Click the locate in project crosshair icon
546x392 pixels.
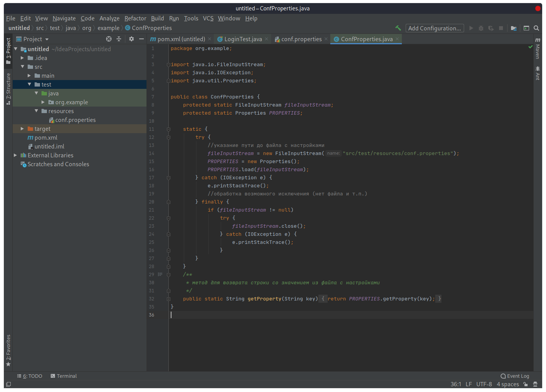click(109, 39)
